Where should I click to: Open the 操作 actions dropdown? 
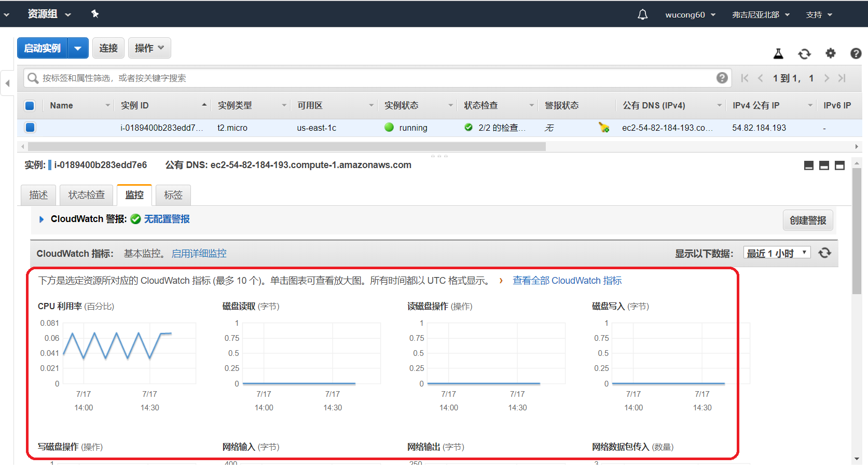pyautogui.click(x=149, y=48)
